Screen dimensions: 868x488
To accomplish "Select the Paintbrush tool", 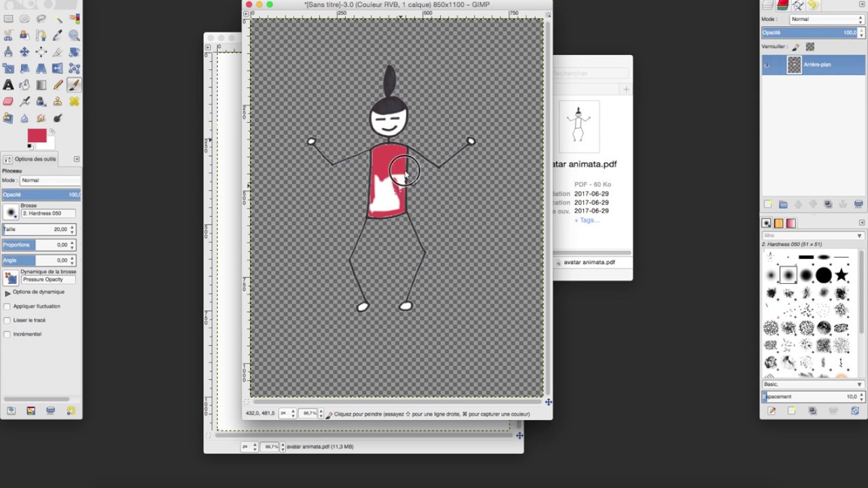I will [x=74, y=85].
